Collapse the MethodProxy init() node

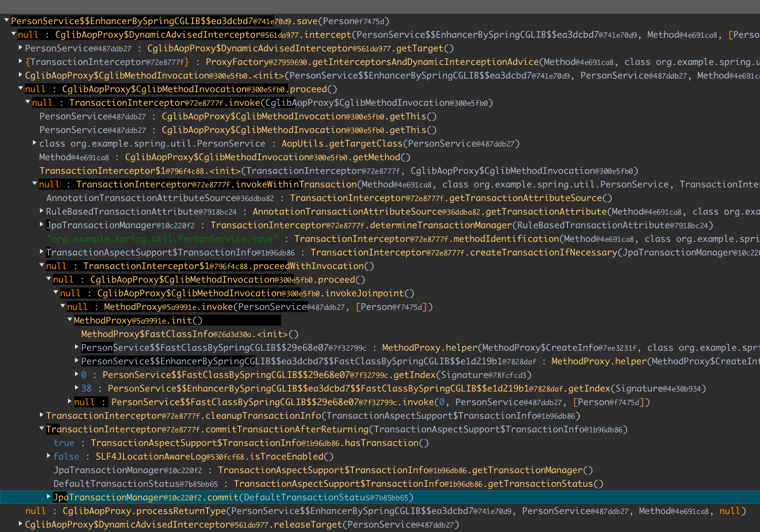click(x=70, y=319)
